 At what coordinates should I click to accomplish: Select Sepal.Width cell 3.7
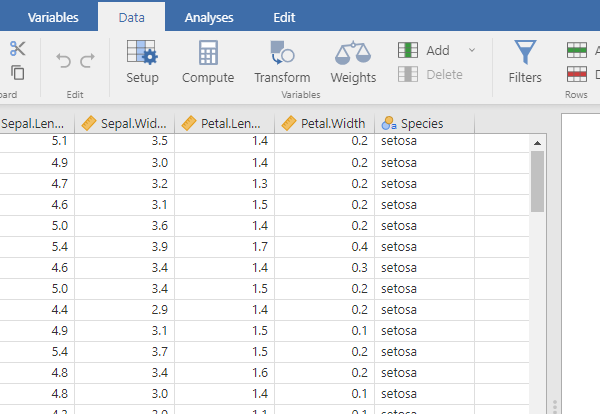tap(124, 352)
